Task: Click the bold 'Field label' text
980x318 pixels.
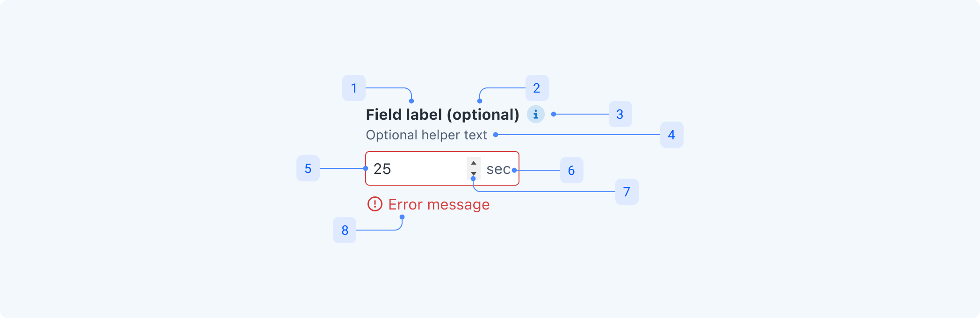Action: point(404,115)
